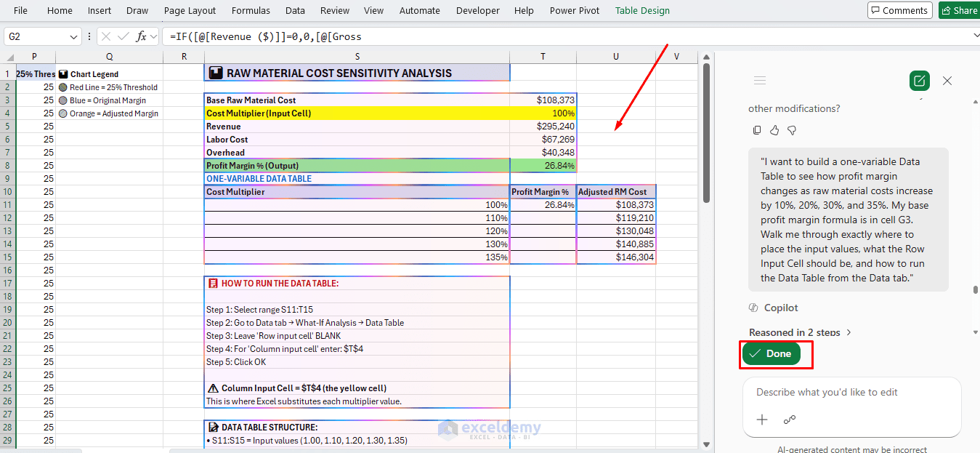980x453 pixels.
Task: Click the plus icon in Copilot prompt box
Action: (762, 420)
